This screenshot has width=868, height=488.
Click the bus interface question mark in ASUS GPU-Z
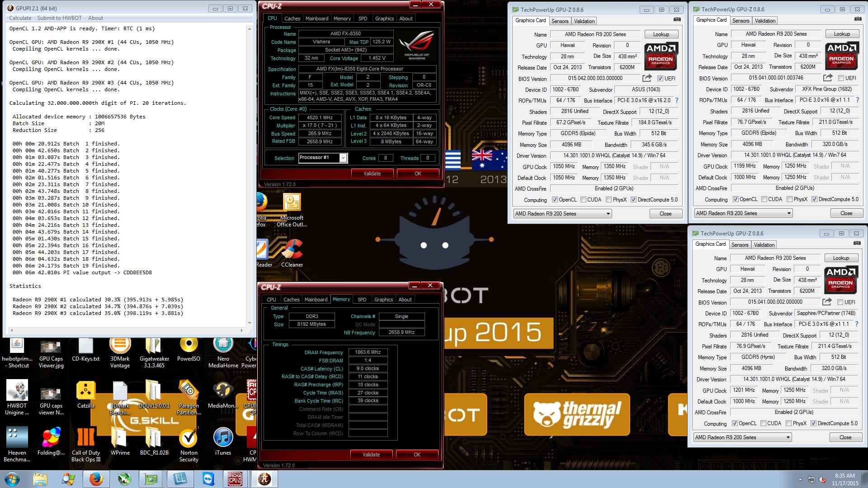coord(677,100)
